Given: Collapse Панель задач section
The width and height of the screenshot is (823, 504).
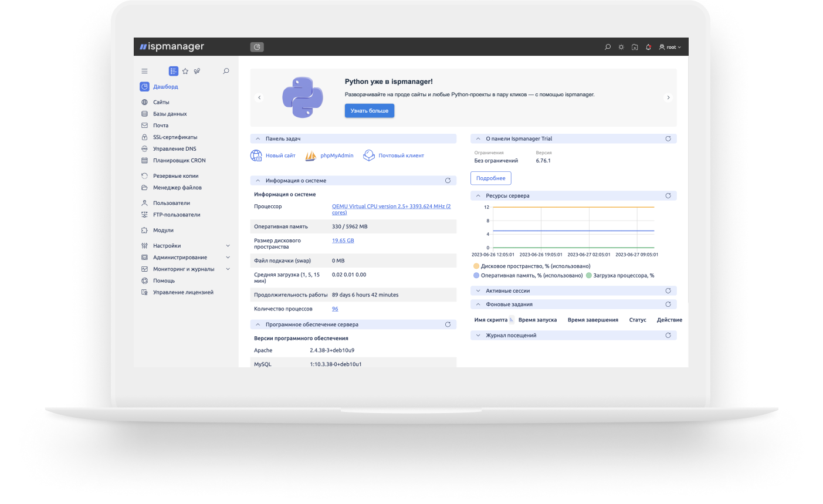Looking at the screenshot, I should coord(258,139).
